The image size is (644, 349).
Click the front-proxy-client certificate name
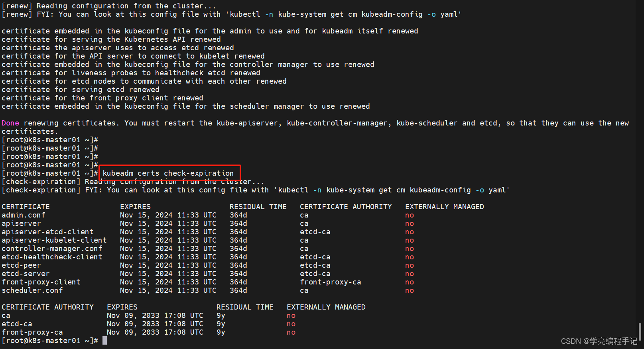coord(41,282)
